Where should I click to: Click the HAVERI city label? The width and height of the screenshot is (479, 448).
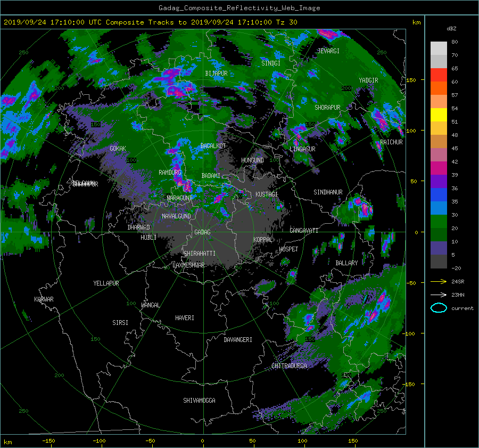tap(185, 318)
